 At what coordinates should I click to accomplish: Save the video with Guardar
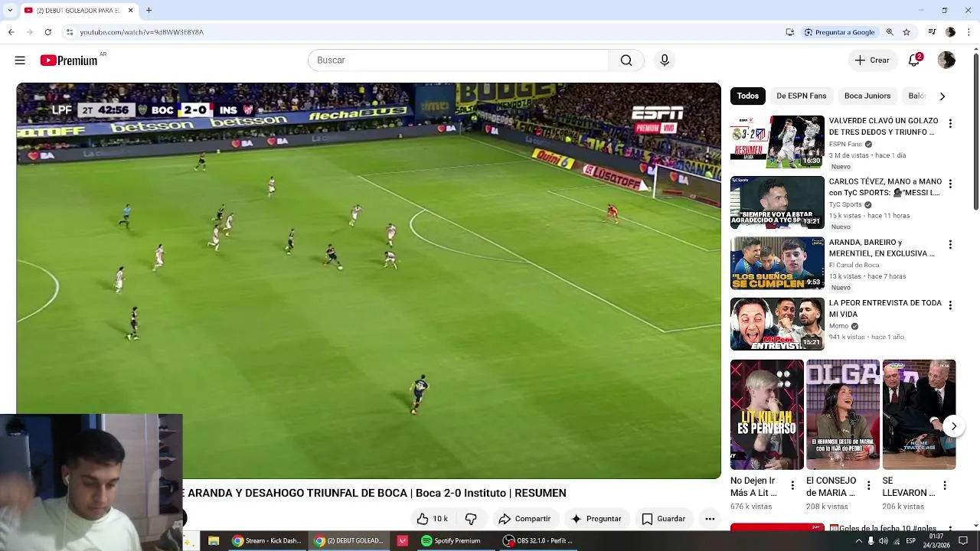[x=664, y=519]
